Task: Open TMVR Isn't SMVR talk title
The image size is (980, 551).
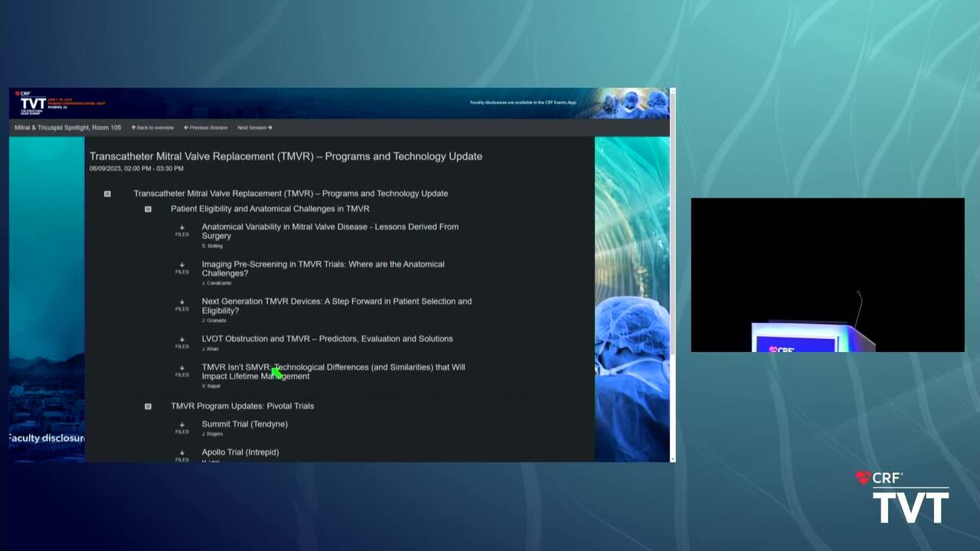Action: (x=333, y=371)
